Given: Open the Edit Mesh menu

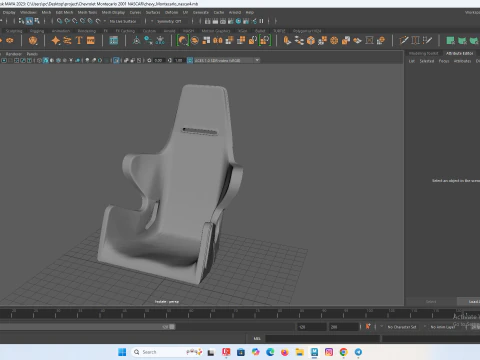Looking at the screenshot, I should click(x=64, y=12).
